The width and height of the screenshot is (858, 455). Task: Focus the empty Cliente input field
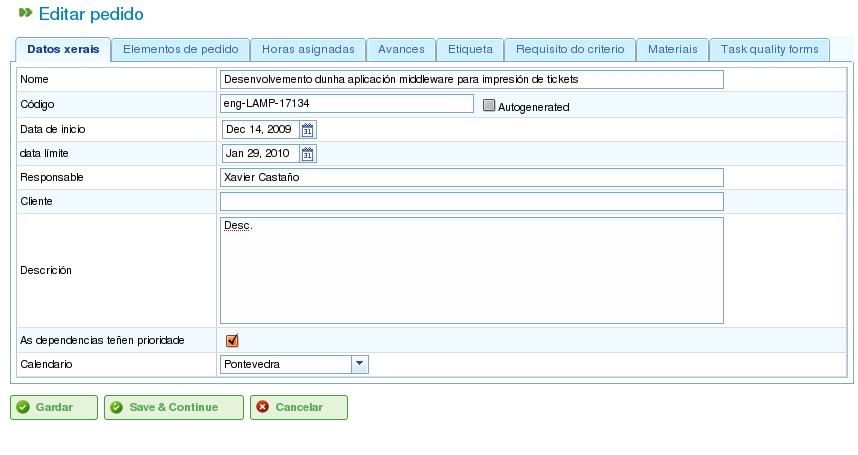tap(472, 201)
